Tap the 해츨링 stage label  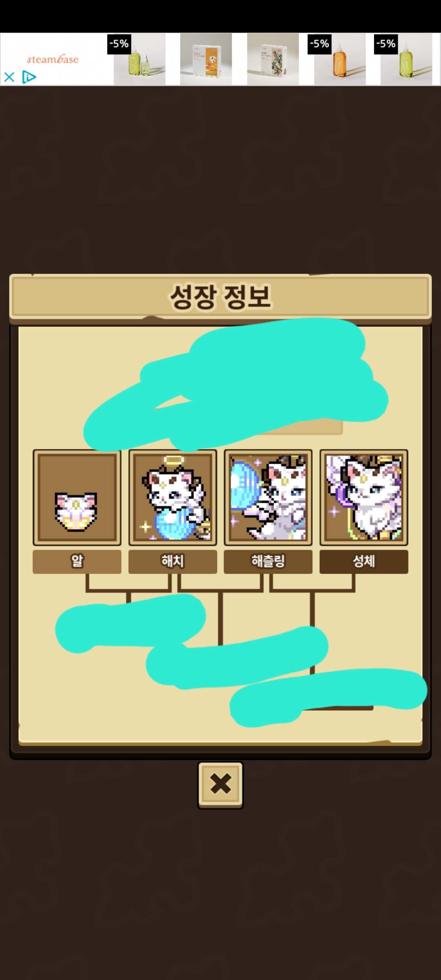click(x=268, y=561)
